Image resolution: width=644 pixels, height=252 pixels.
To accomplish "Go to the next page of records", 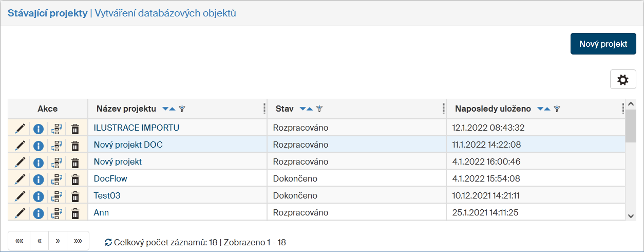I will (x=58, y=241).
